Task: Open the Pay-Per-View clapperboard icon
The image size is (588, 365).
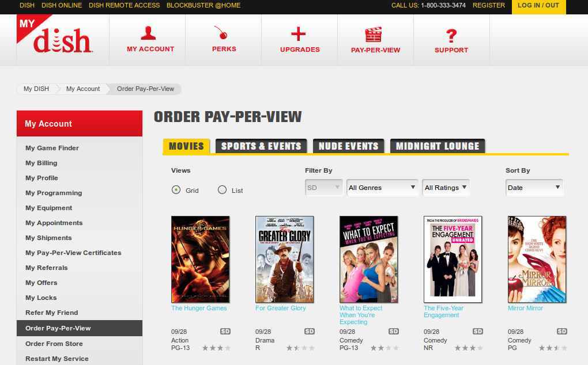Action: 374,35
